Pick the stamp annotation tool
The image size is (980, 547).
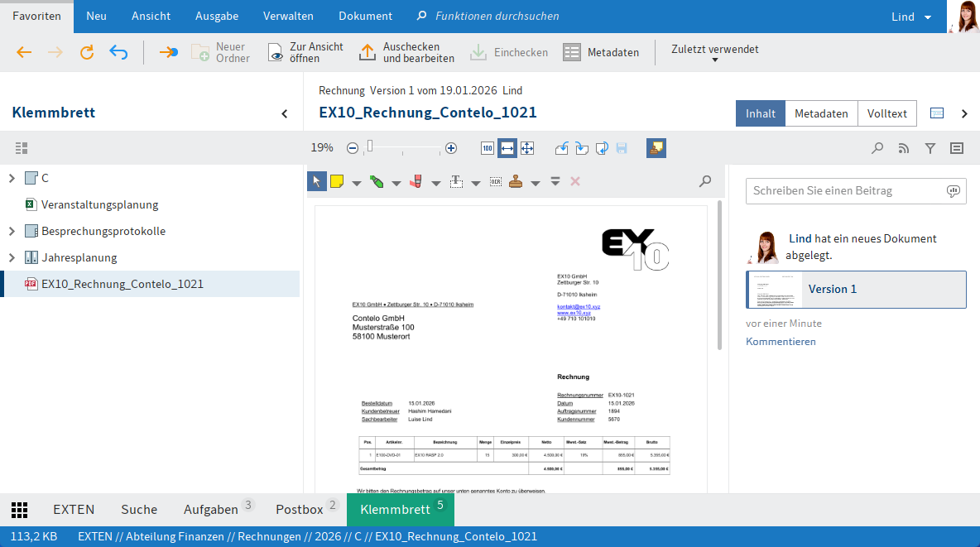[x=516, y=182]
